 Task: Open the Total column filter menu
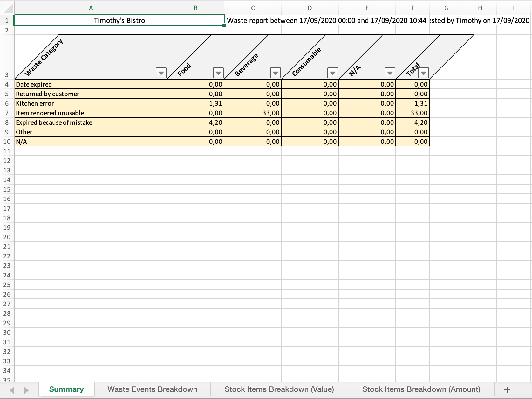pyautogui.click(x=423, y=73)
